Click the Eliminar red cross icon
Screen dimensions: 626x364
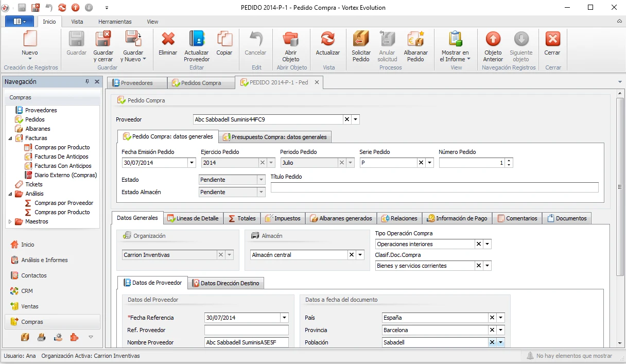coord(168,39)
